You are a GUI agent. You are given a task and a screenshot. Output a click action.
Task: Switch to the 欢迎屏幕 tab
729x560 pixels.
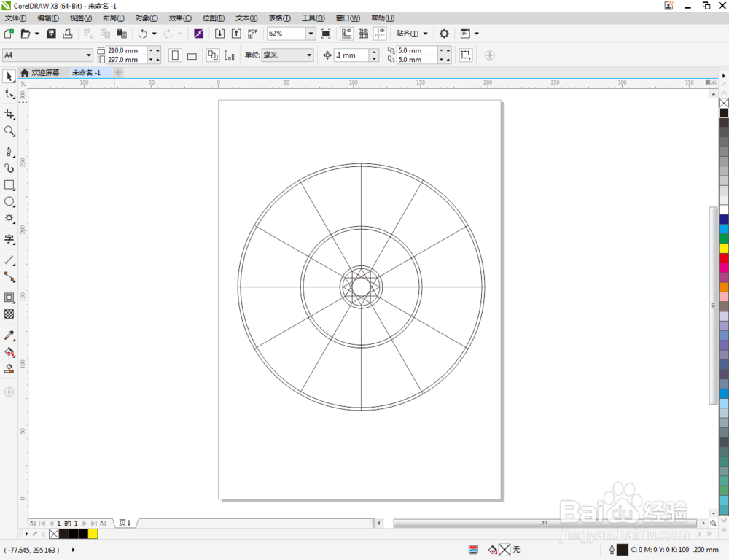click(41, 73)
